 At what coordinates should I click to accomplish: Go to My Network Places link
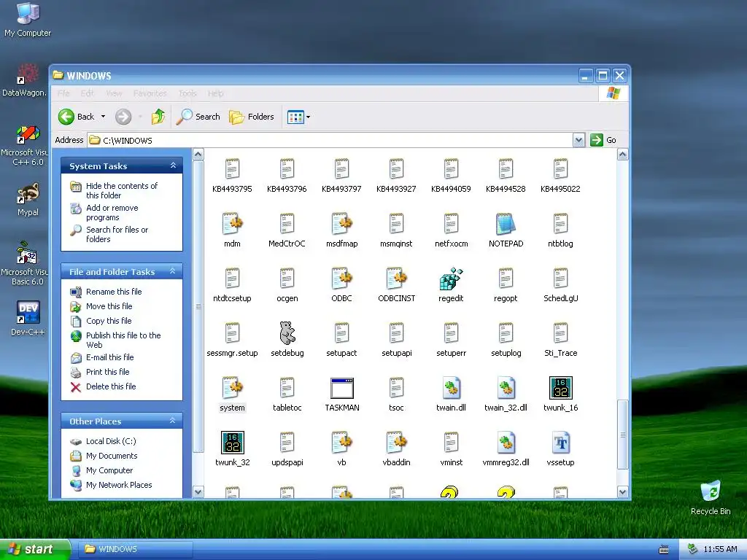(x=119, y=485)
